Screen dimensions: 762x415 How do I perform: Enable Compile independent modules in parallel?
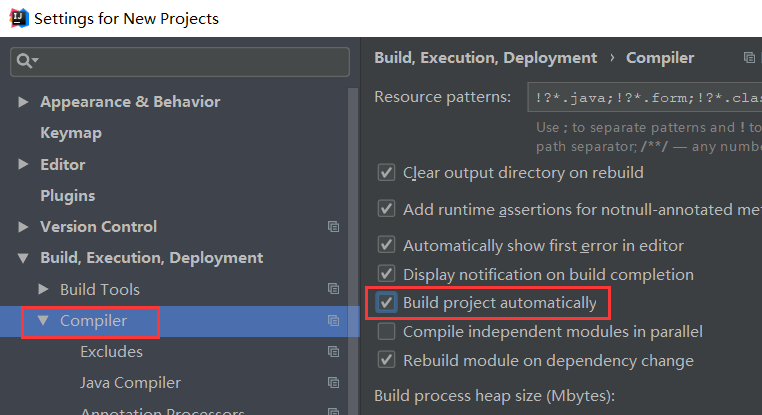tap(386, 332)
